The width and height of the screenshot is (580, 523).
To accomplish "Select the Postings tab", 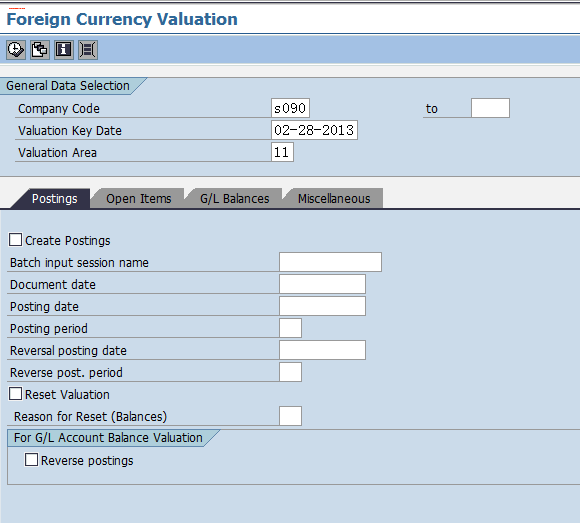I will tap(55, 199).
